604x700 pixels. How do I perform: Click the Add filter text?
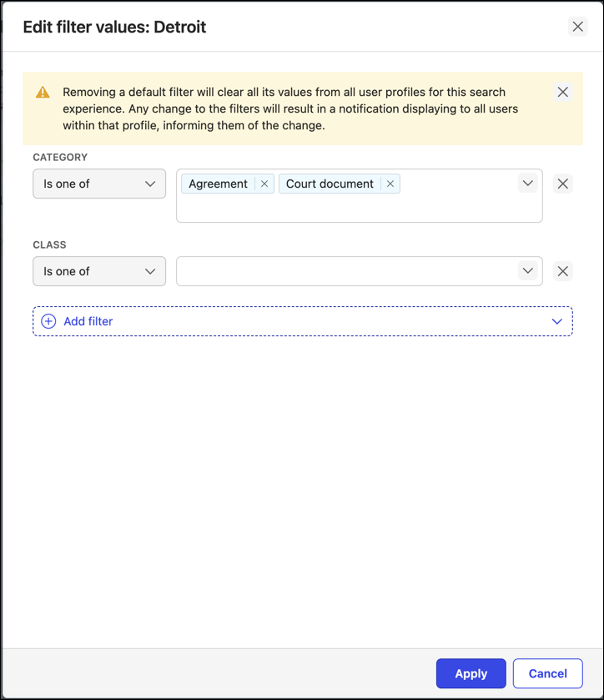[88, 321]
